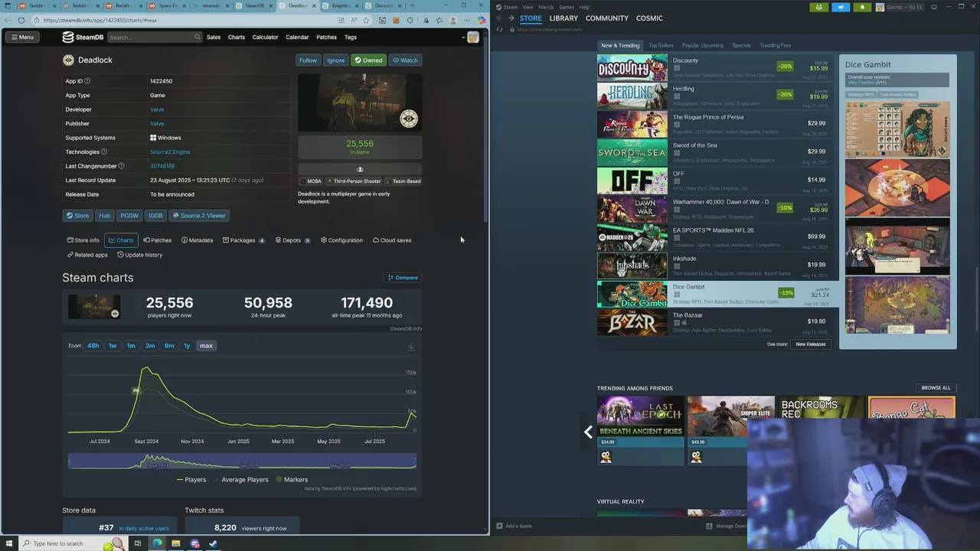Screen dimensions: 980x551
Task: Set chart zoom to 1y
Action: [186, 346]
